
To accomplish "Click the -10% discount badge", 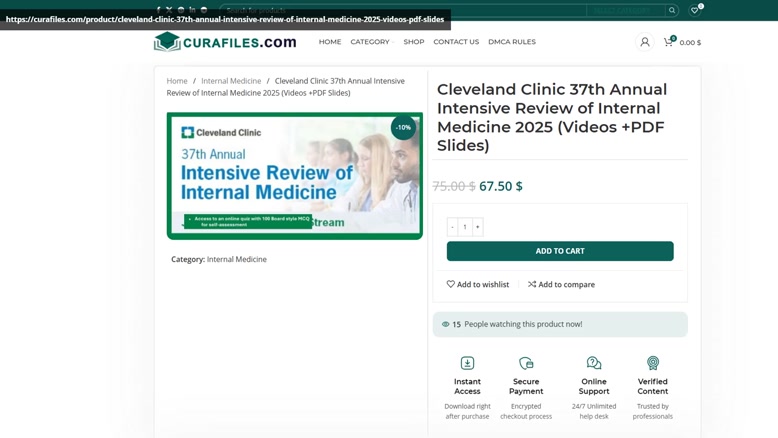I will 403,127.
